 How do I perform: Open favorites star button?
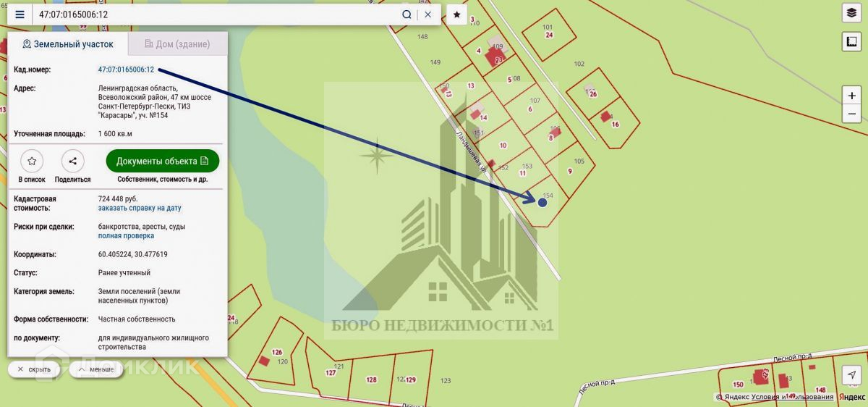tap(456, 14)
